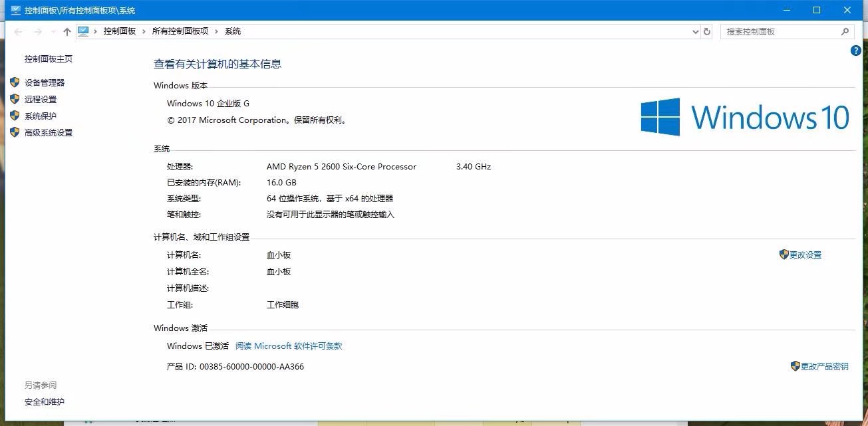The image size is (868, 426).
Task: Open 远程设置 link
Action: 41,100
